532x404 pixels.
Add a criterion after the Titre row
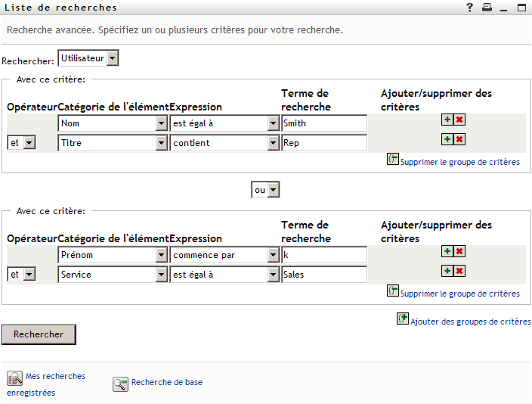447,139
